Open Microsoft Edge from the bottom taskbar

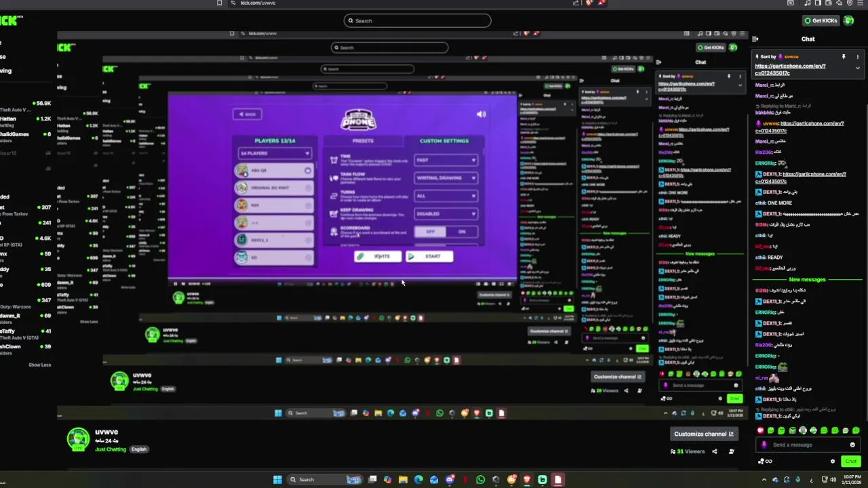click(x=418, y=479)
